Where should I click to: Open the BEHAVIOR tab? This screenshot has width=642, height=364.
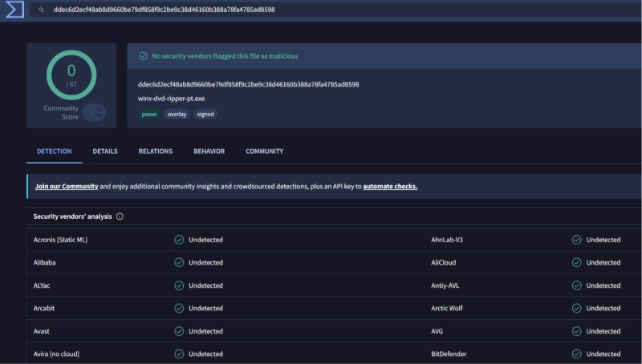click(x=209, y=152)
